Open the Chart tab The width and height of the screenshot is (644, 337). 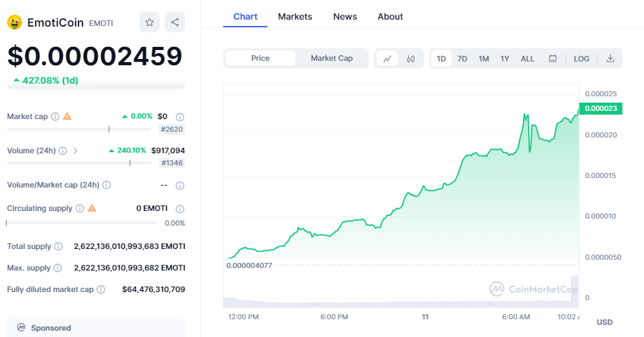pos(245,17)
